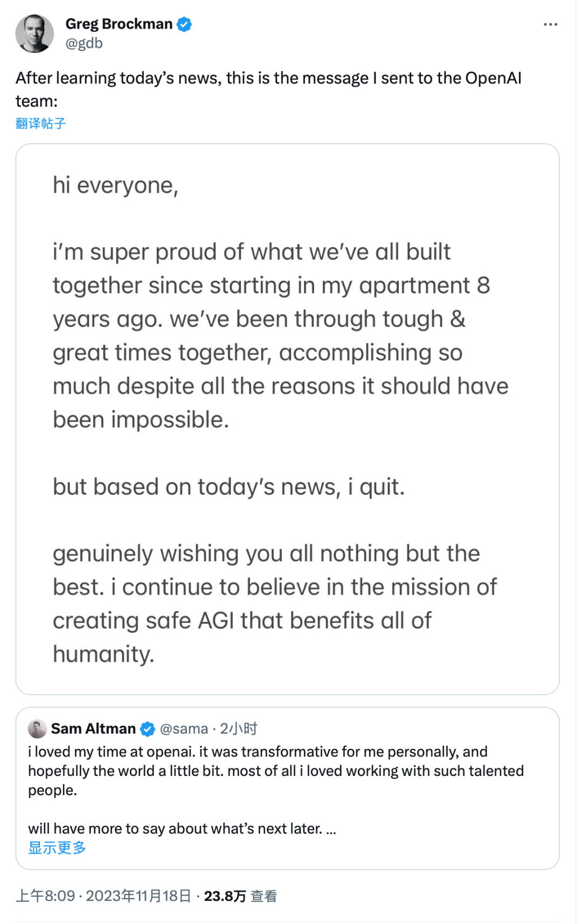Click the 2小时 timestamp on the quoted post

(x=239, y=729)
